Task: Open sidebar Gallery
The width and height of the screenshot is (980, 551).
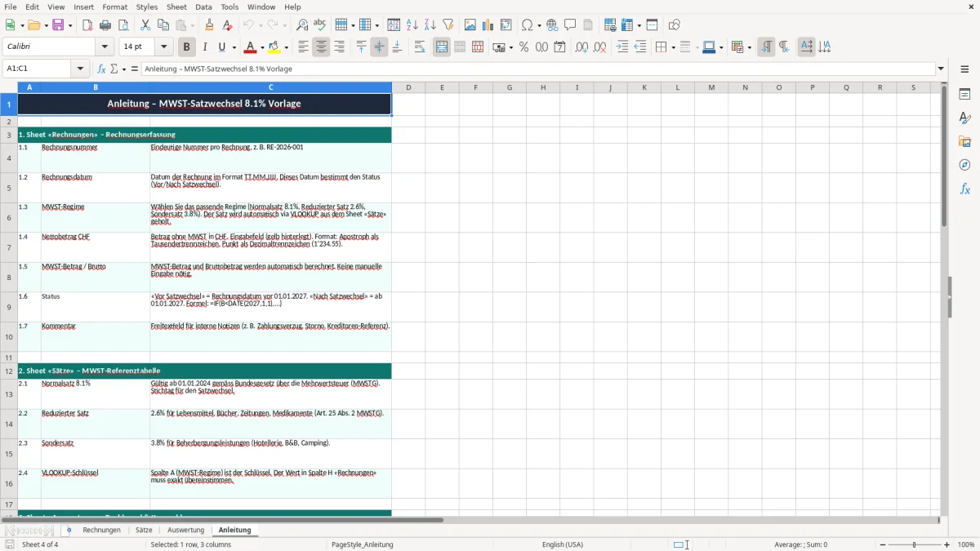Action: (964, 141)
